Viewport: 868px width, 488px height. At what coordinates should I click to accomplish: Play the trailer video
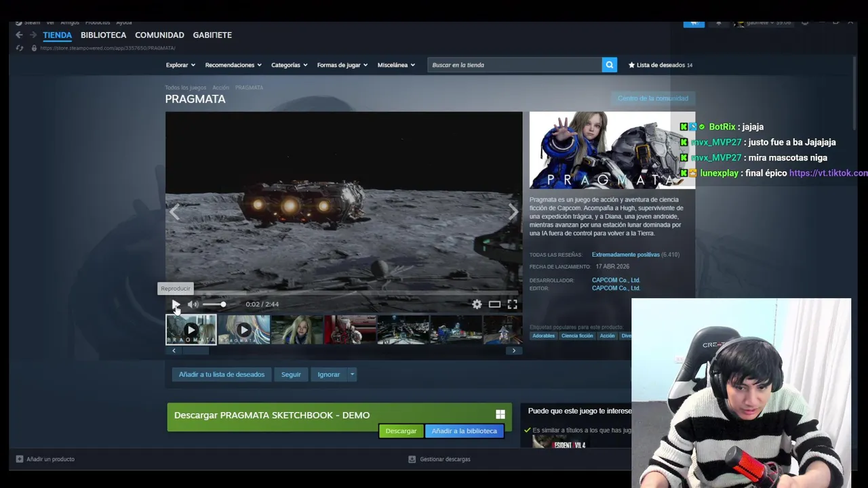[176, 304]
